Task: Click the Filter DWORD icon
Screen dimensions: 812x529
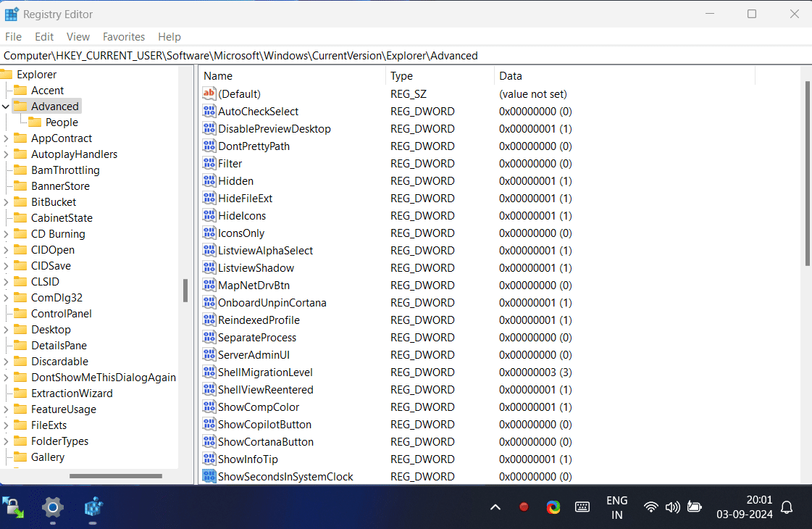Action: pos(209,163)
